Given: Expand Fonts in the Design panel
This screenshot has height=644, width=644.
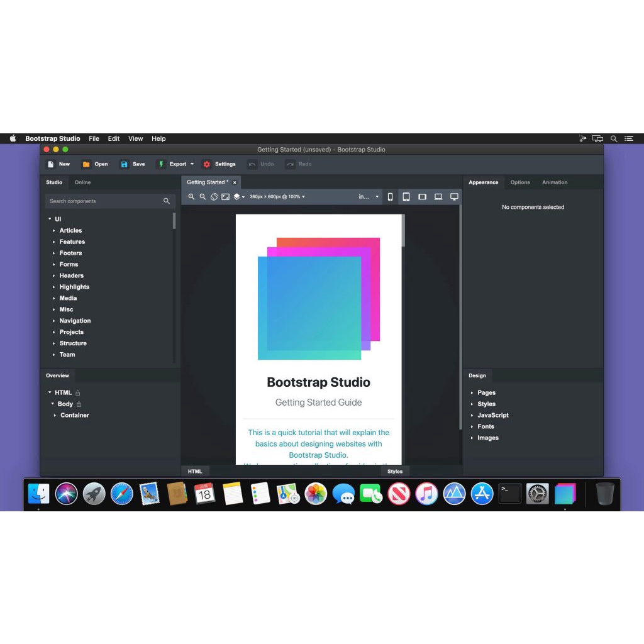Looking at the screenshot, I should pyautogui.click(x=472, y=427).
